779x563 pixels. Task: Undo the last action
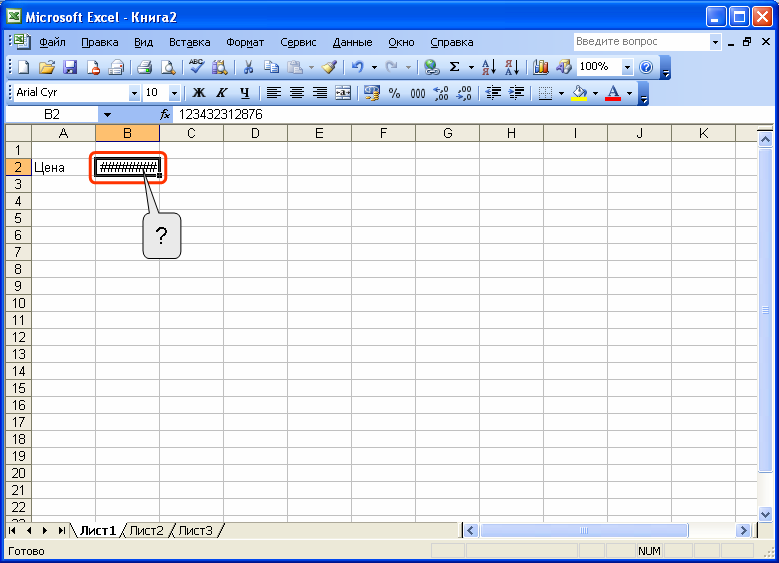tap(357, 67)
